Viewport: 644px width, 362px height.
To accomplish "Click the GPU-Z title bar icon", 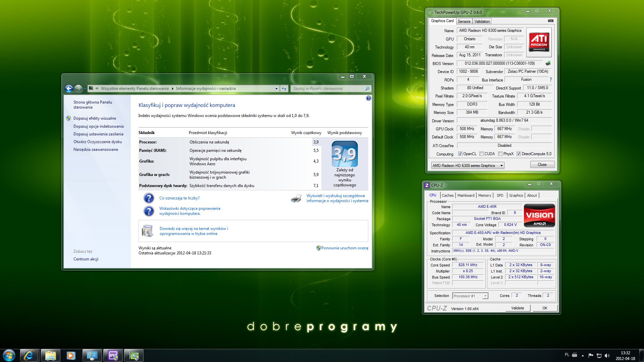I will (x=430, y=12).
